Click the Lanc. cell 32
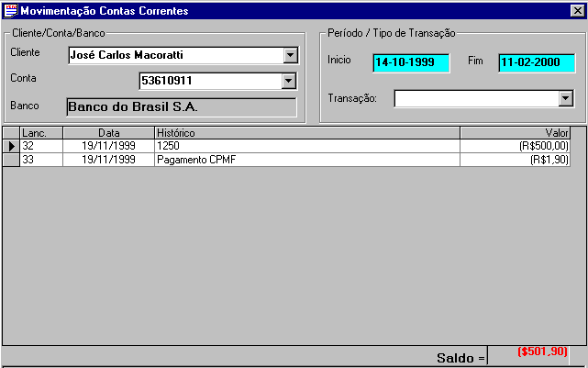 [x=41, y=146]
